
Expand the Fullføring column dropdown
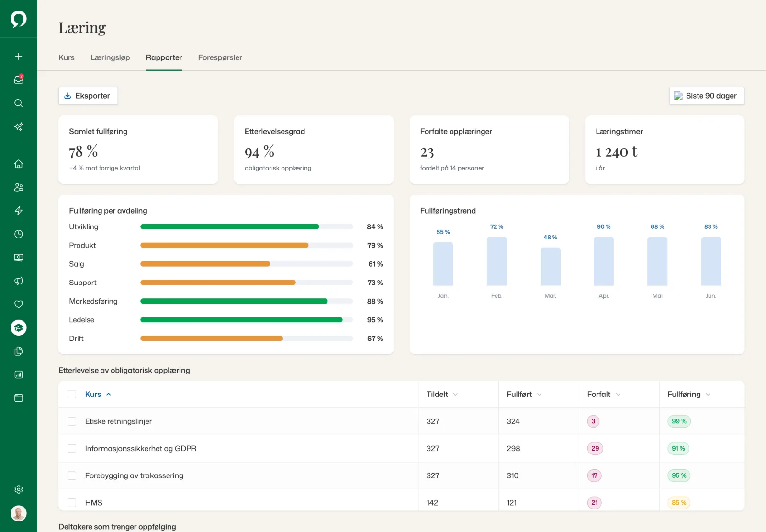pyautogui.click(x=708, y=395)
